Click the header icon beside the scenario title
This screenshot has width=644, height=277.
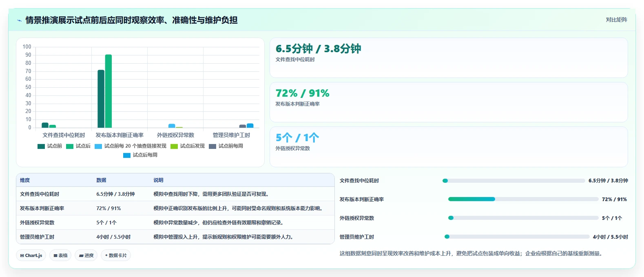pos(19,20)
